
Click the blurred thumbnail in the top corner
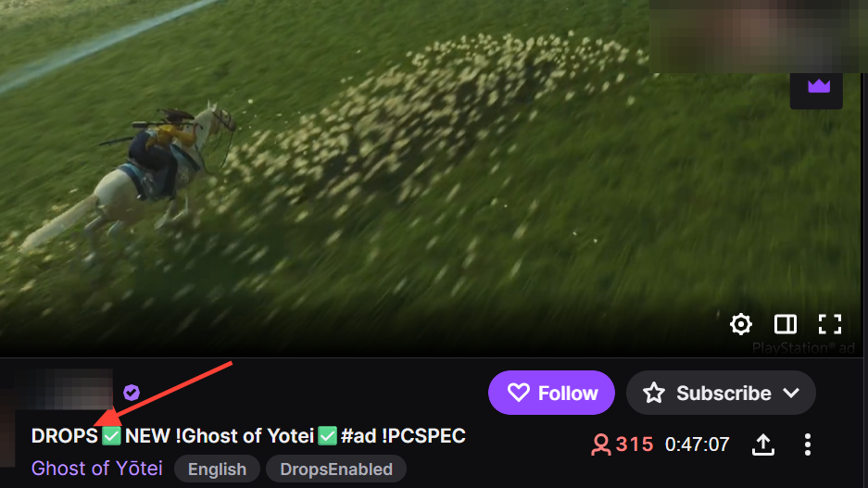(x=758, y=36)
